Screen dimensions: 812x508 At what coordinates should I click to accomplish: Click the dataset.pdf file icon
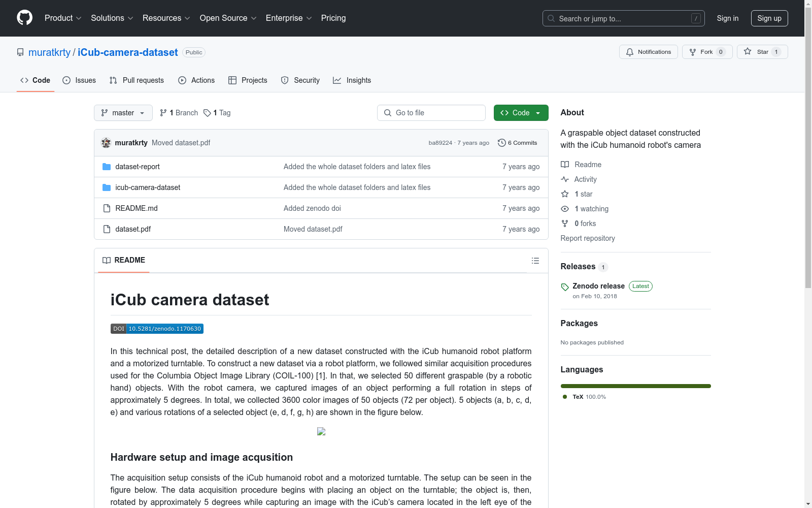pos(107,229)
